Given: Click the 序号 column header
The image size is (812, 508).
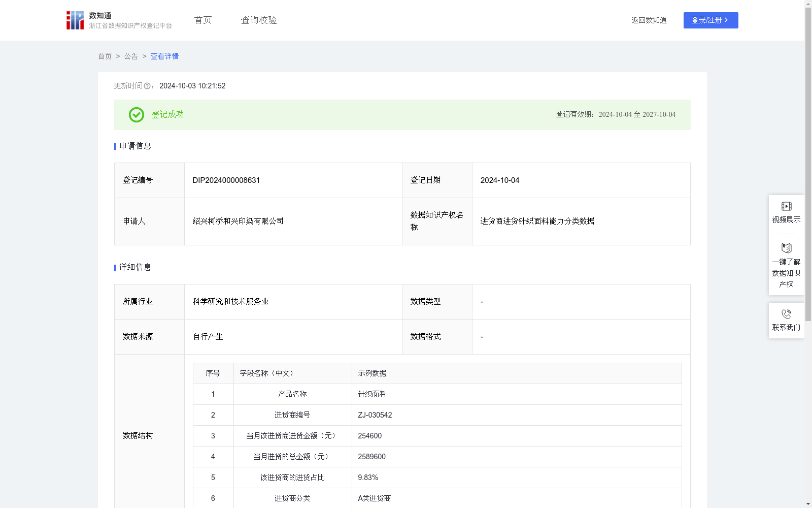Looking at the screenshot, I should click(213, 373).
